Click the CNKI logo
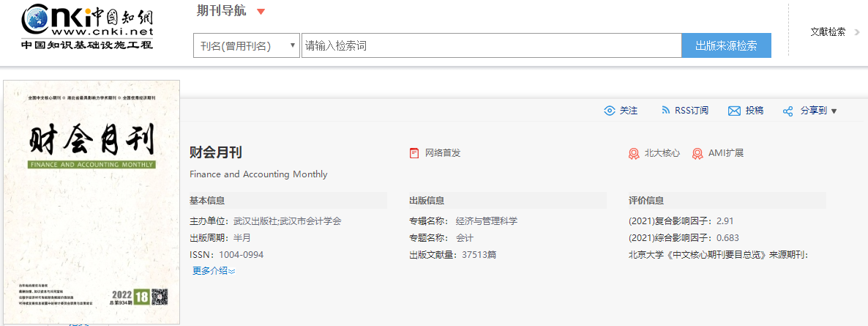Image resolution: width=868 pixels, height=326 pixels. [x=87, y=26]
